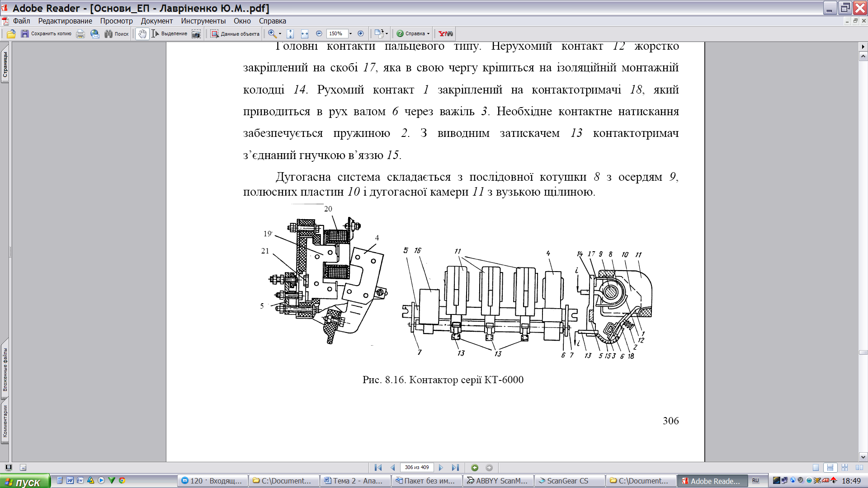Image resolution: width=868 pixels, height=488 pixels.
Task: Switch to 120 Входящие mail taskbar button
Action: (212, 481)
